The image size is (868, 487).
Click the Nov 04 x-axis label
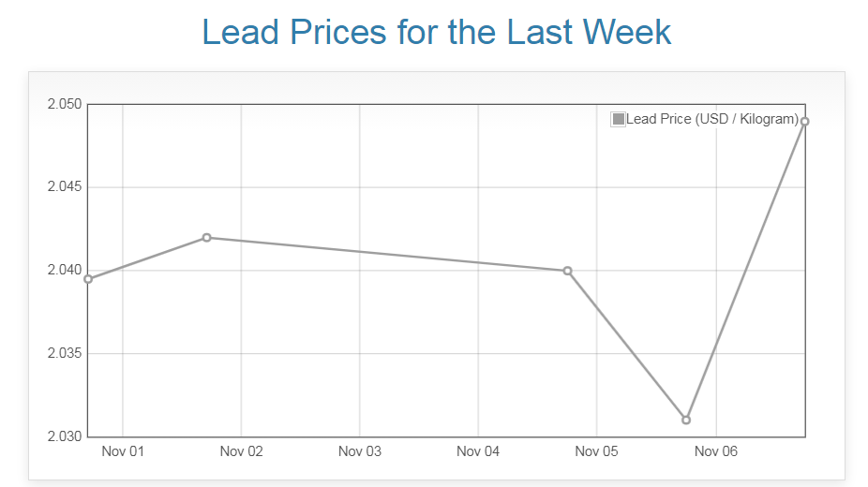point(478,451)
